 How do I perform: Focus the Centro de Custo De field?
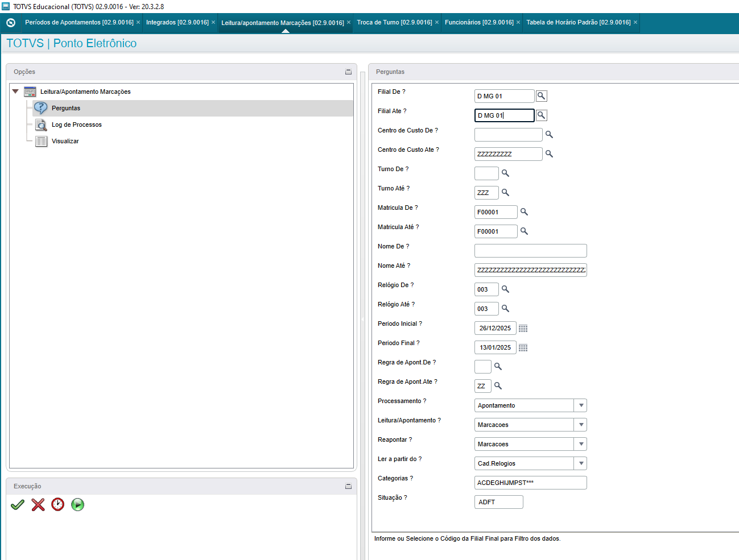[509, 135]
